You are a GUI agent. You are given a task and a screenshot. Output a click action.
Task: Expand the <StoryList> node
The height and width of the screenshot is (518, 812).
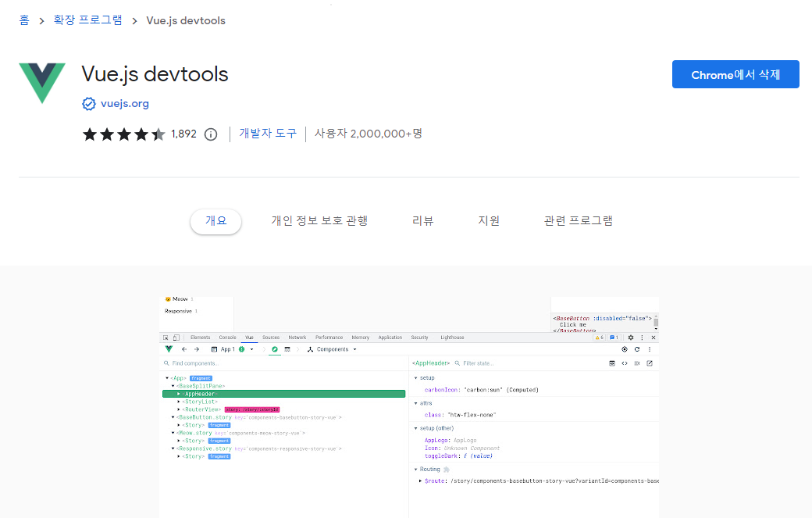(179, 402)
